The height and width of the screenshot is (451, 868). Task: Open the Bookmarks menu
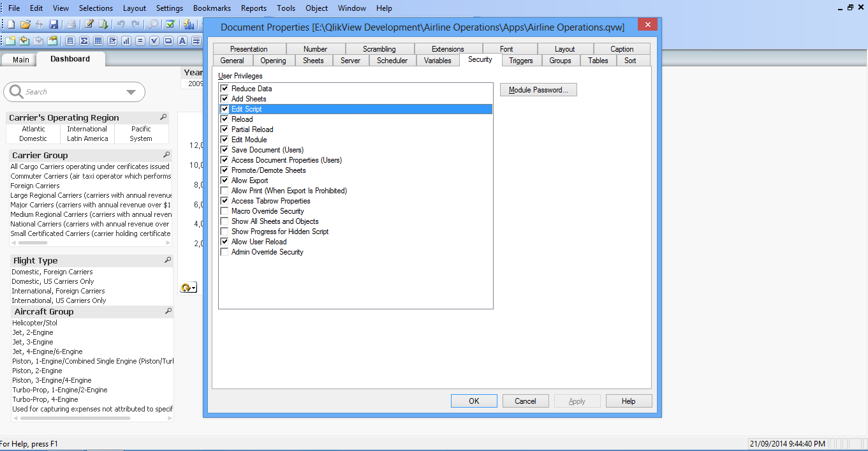[212, 8]
